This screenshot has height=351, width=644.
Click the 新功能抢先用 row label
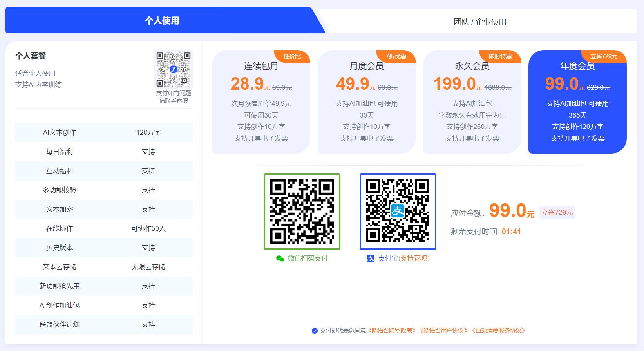[x=60, y=286]
